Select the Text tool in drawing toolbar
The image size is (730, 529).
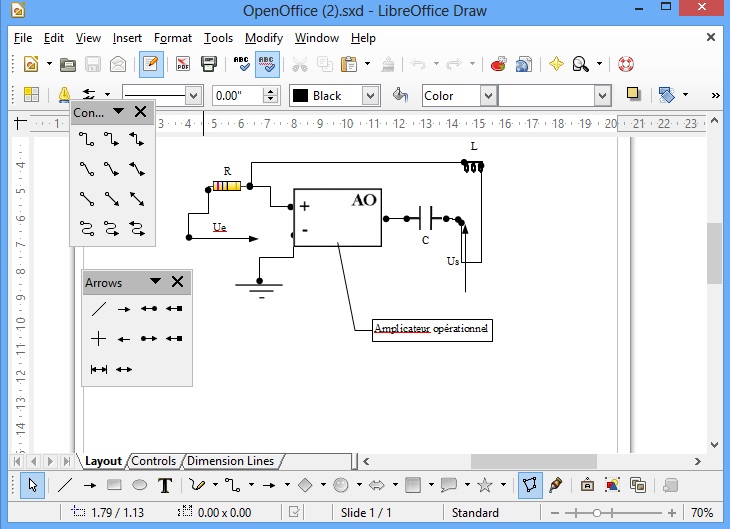[x=165, y=486]
